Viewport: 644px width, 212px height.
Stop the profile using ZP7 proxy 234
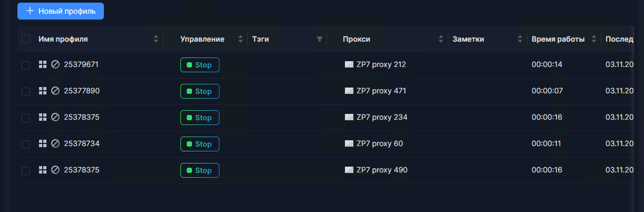[x=199, y=118]
